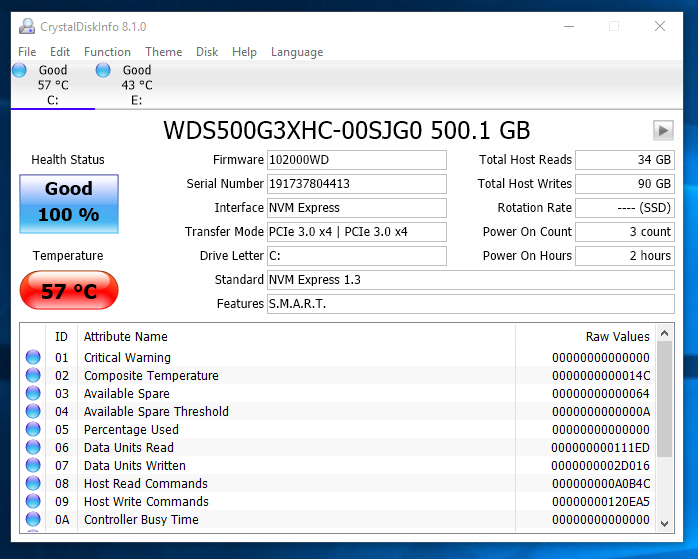
Task: Click the Total Host Writes value 90 GB
Action: (x=625, y=184)
